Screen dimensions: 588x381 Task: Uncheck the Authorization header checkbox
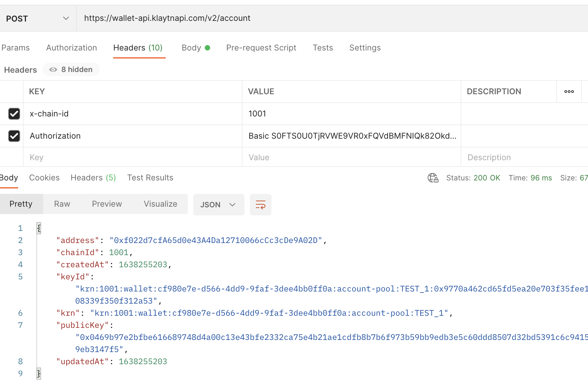point(14,136)
